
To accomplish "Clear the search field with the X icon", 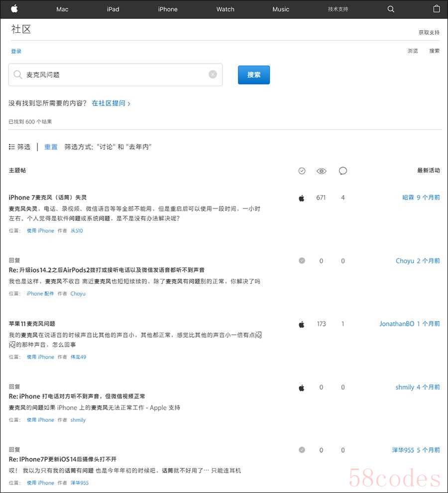I will point(213,74).
